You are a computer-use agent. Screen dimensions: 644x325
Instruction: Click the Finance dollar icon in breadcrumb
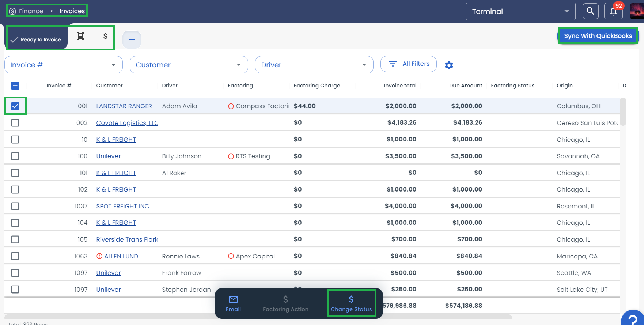coord(12,11)
